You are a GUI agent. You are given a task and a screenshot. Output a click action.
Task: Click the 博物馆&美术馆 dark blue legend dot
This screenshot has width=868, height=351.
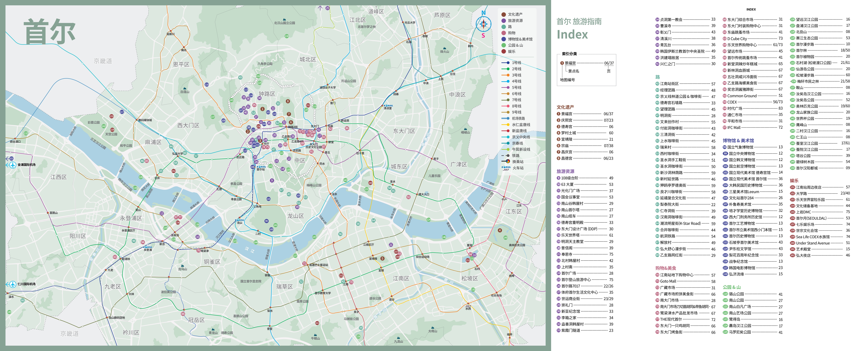click(x=503, y=39)
